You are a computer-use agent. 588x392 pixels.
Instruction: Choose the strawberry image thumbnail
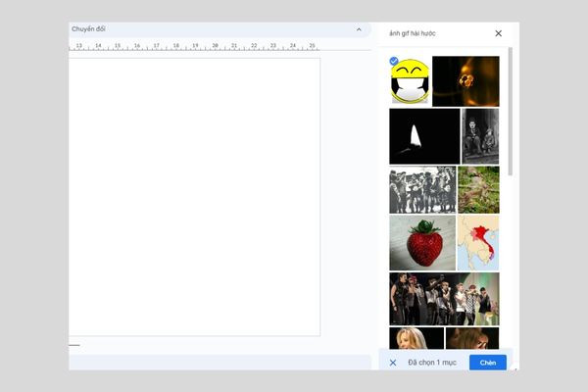click(422, 243)
